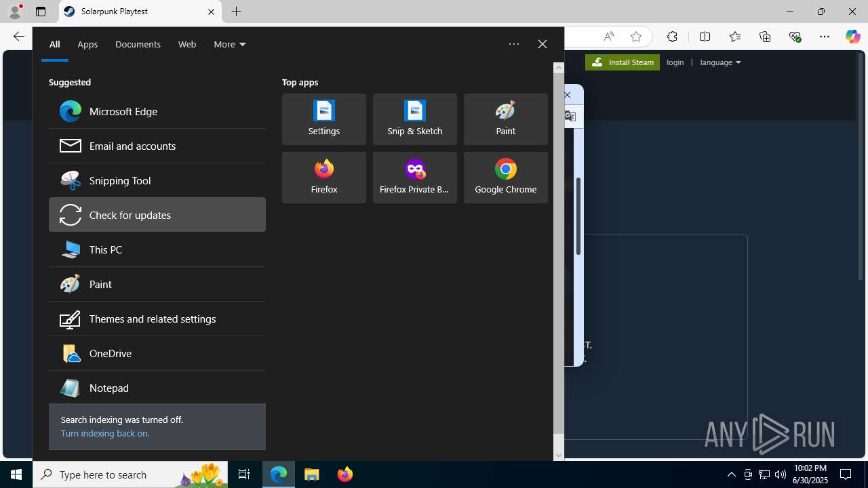Switch to the Web search tab
868x488 pixels.
(x=187, y=44)
